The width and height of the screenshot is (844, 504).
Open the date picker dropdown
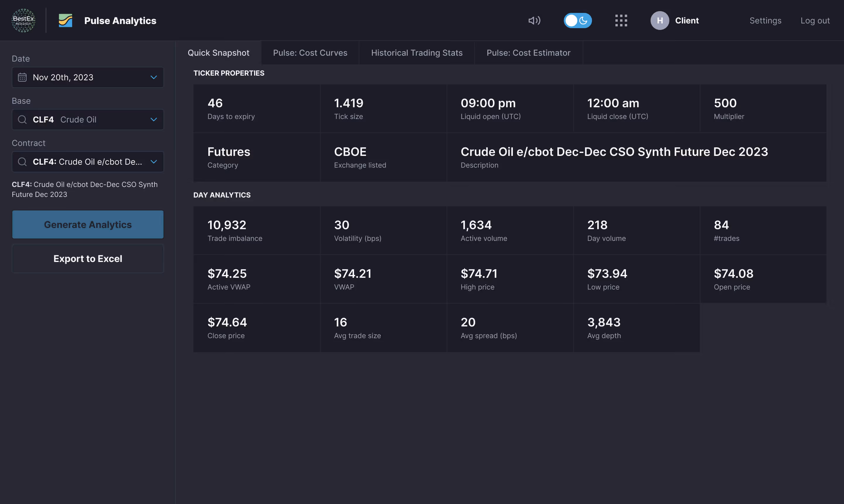coord(154,77)
